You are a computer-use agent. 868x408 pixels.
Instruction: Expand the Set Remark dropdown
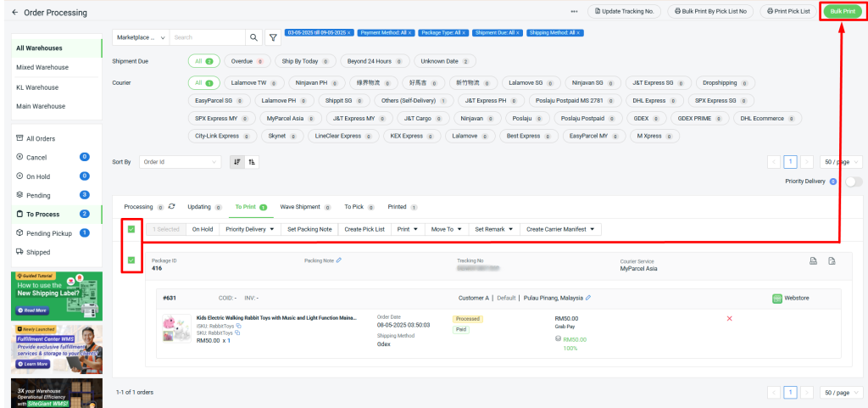pos(494,229)
